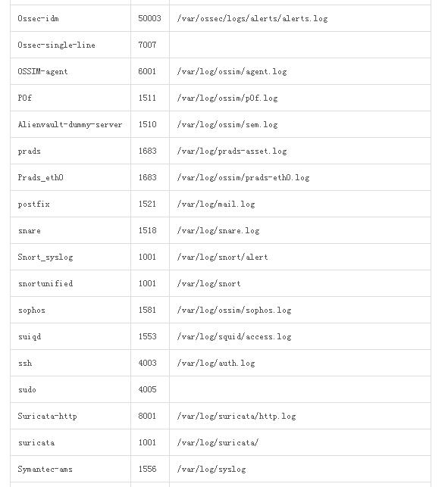The height and width of the screenshot is (487, 448).
Task: Select the ssh plugin ID 4003
Action: (x=147, y=363)
